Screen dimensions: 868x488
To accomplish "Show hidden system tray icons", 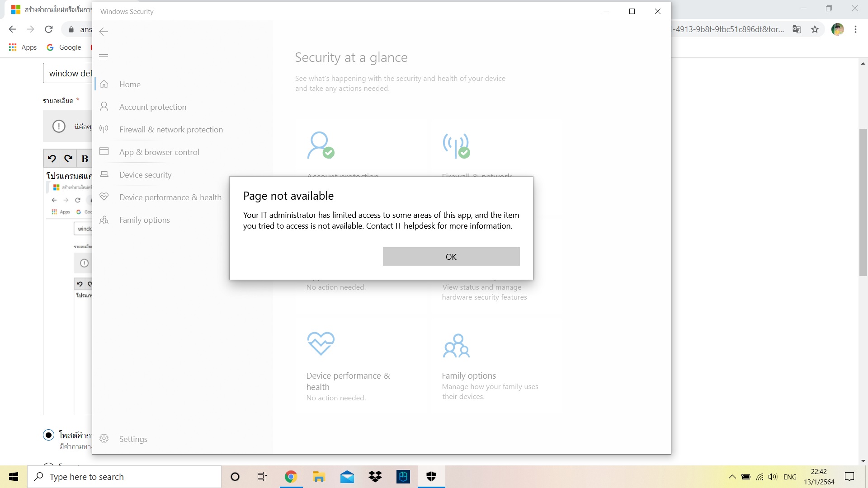I will 732,477.
